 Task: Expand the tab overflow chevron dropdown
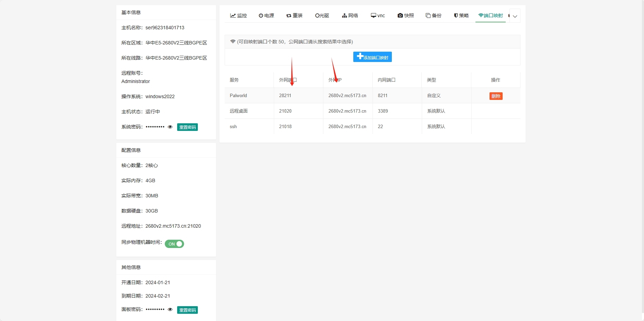coord(515,16)
